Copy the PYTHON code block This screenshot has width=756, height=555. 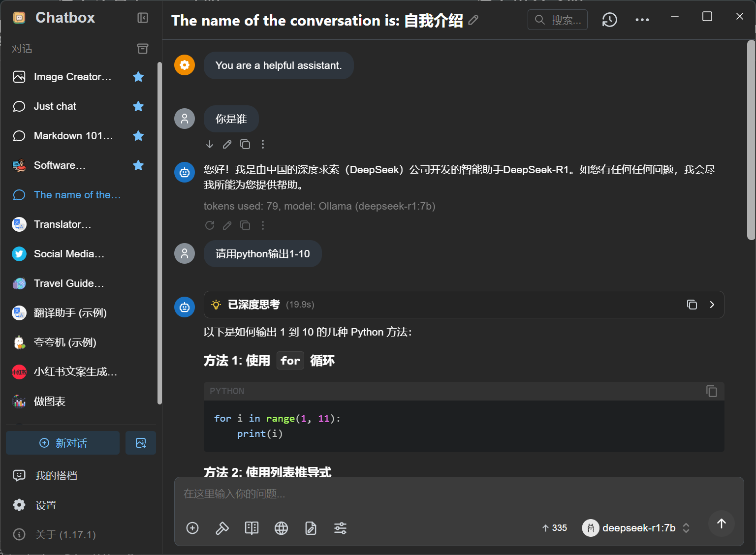(712, 391)
